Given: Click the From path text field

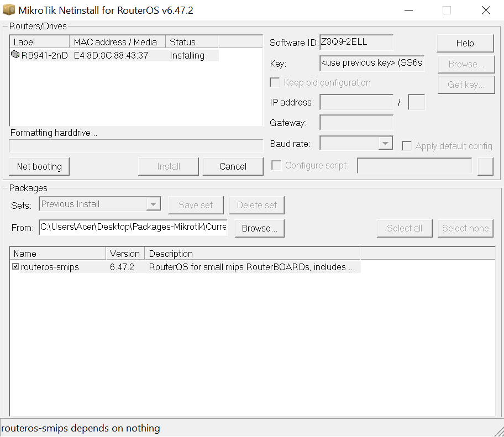Looking at the screenshot, I should [x=133, y=227].
